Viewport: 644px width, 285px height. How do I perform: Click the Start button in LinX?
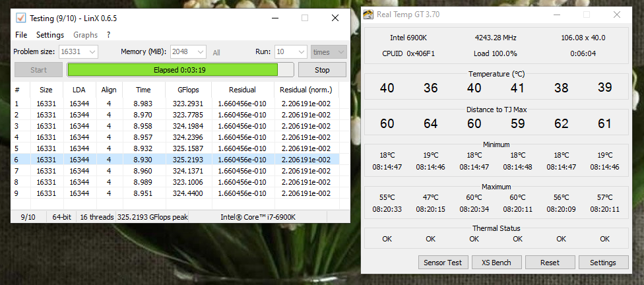point(39,70)
